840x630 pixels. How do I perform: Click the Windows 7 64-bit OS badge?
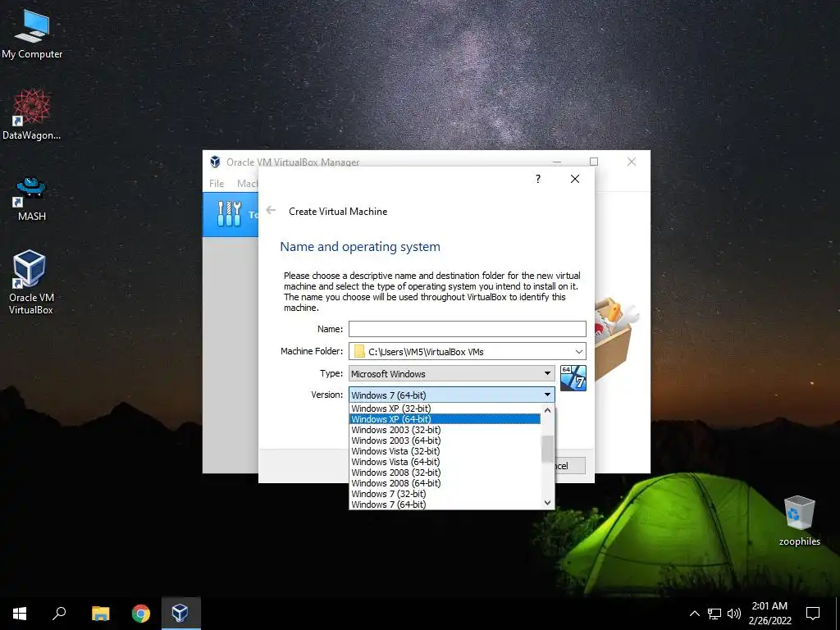tap(573, 377)
